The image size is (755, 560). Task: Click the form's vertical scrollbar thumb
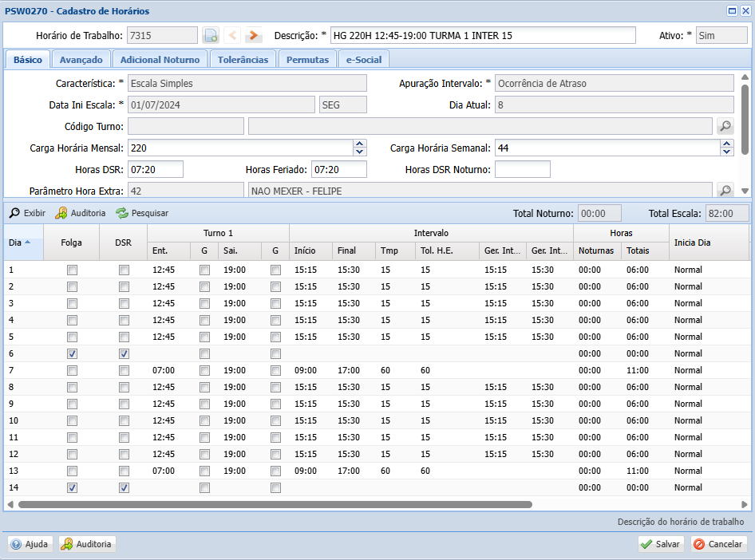coord(745,120)
